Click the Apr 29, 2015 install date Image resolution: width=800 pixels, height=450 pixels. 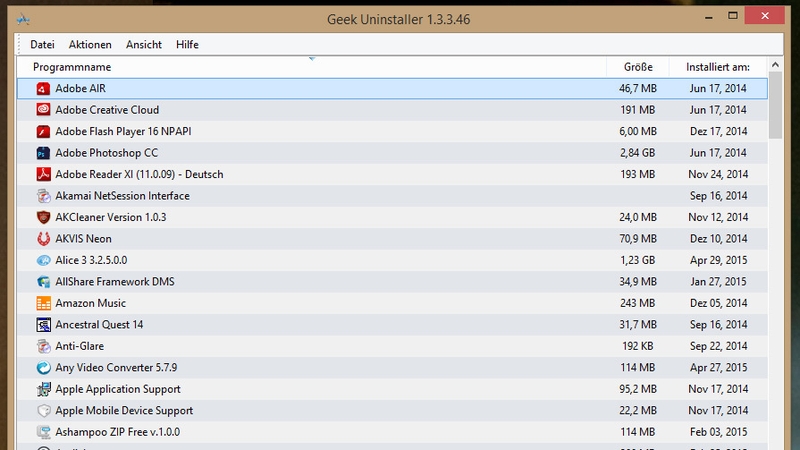[x=718, y=260]
